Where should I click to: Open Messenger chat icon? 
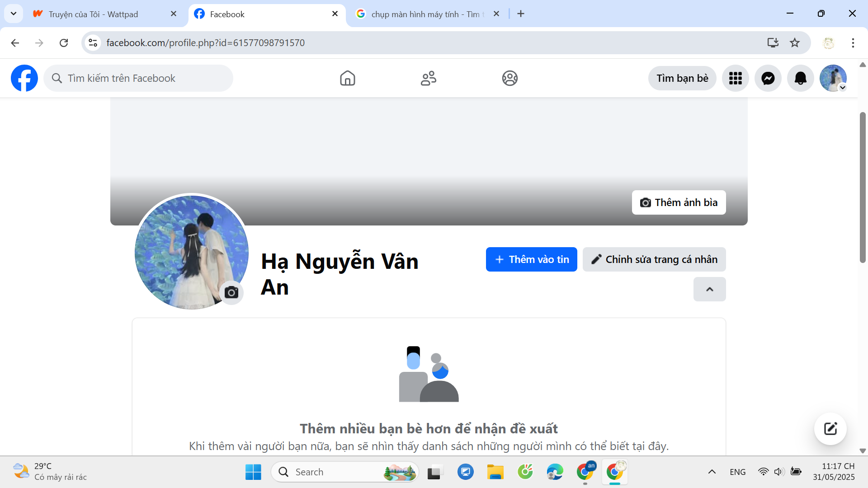point(768,78)
